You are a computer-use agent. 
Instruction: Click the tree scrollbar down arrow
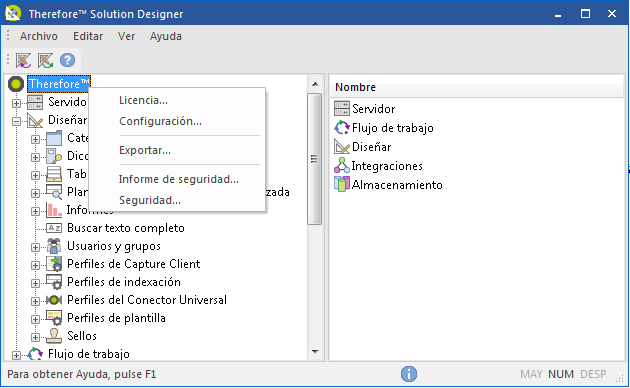pyautogui.click(x=315, y=352)
